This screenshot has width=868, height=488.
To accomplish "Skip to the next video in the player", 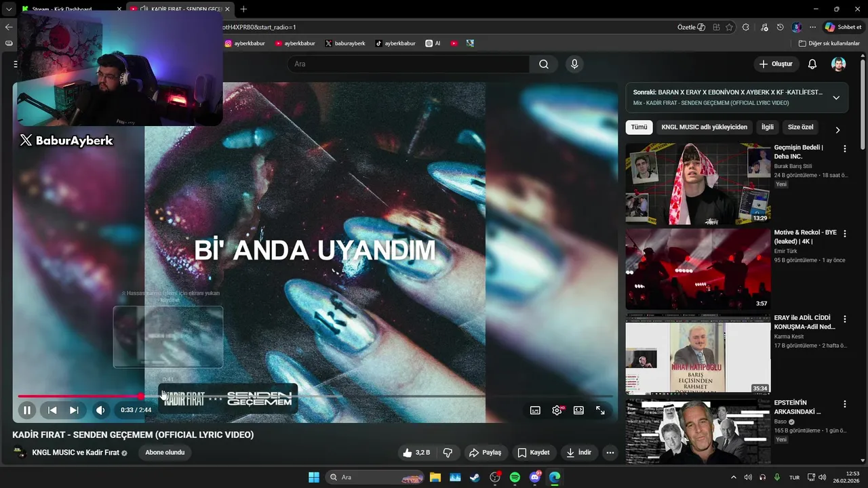I will coord(74,410).
